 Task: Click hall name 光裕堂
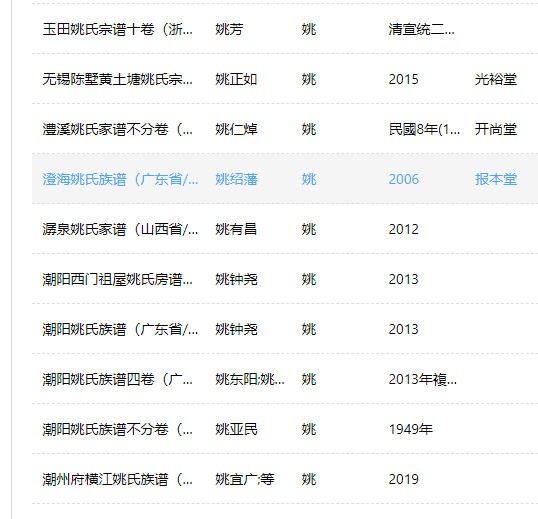tap(496, 80)
